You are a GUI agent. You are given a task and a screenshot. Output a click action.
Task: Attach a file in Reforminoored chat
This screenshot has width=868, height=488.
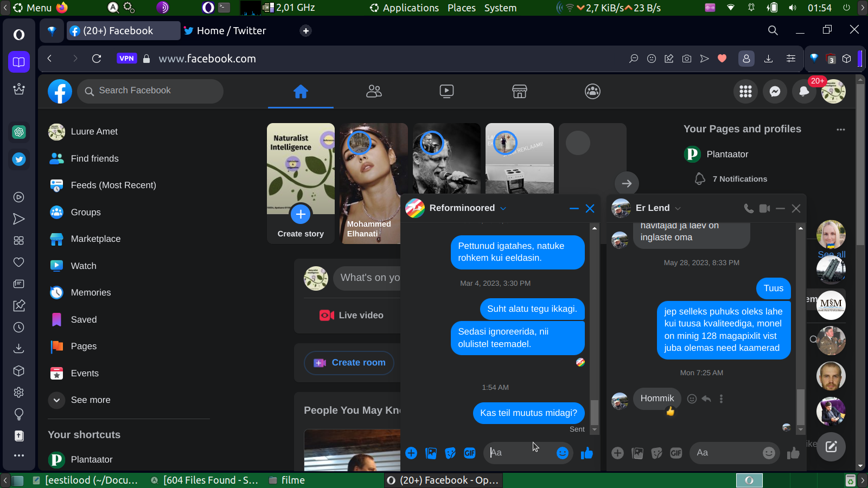(431, 453)
